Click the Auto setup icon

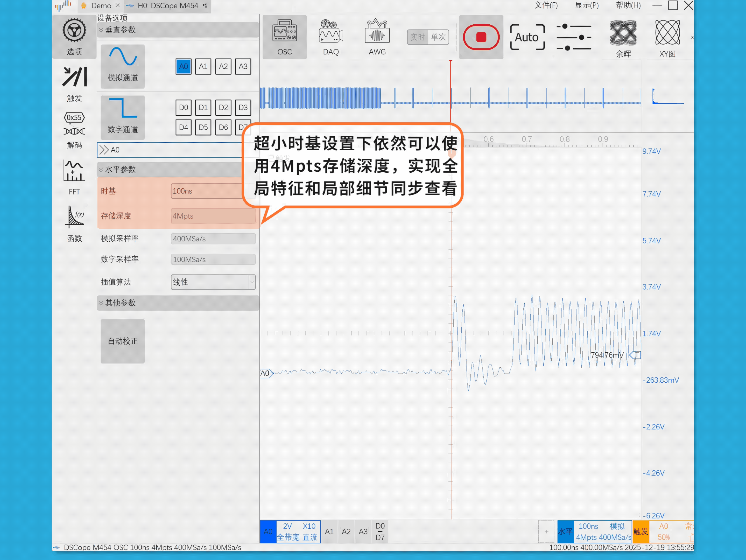point(527,37)
